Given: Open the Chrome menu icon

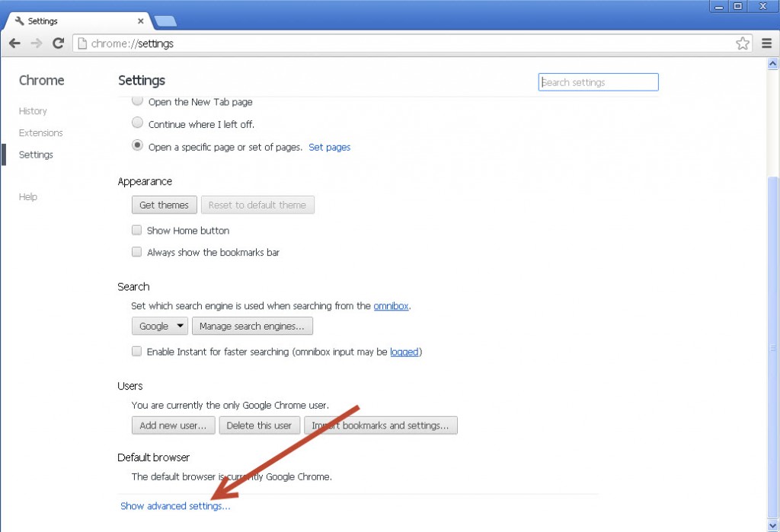Looking at the screenshot, I should (767, 43).
